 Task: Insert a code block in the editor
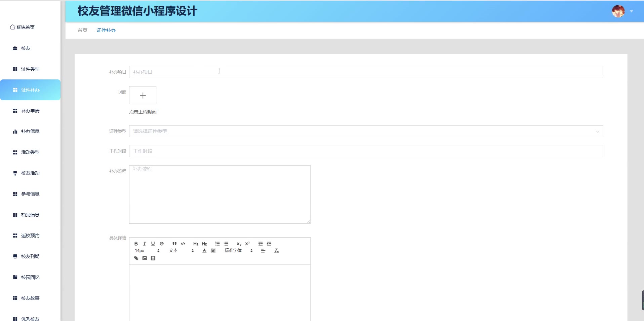pyautogui.click(x=183, y=244)
